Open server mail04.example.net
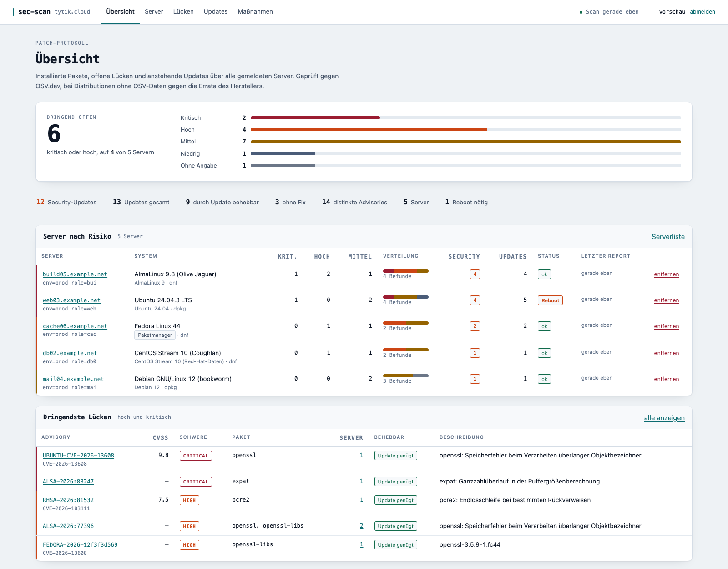 73,379
